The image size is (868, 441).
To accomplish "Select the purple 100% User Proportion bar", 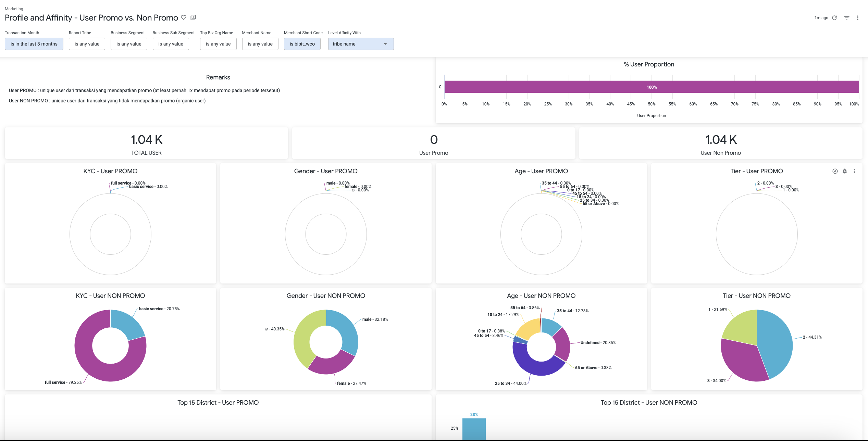I will [x=652, y=87].
